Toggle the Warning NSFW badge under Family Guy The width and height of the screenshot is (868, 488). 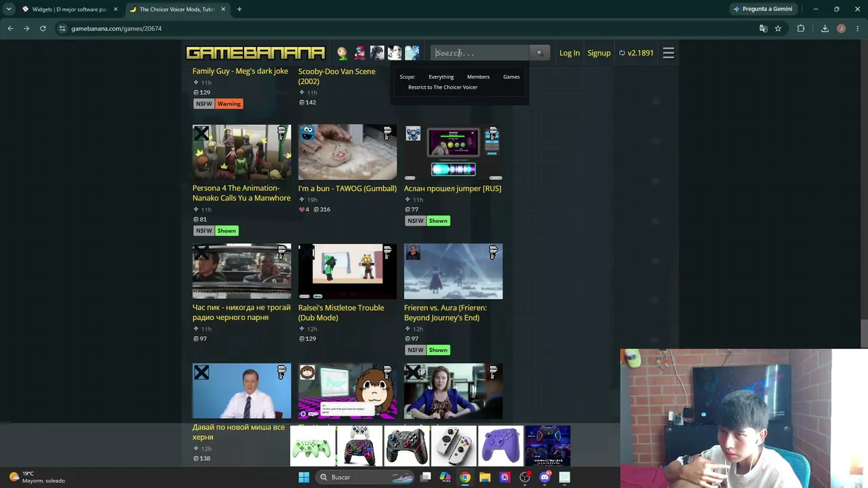coord(229,104)
